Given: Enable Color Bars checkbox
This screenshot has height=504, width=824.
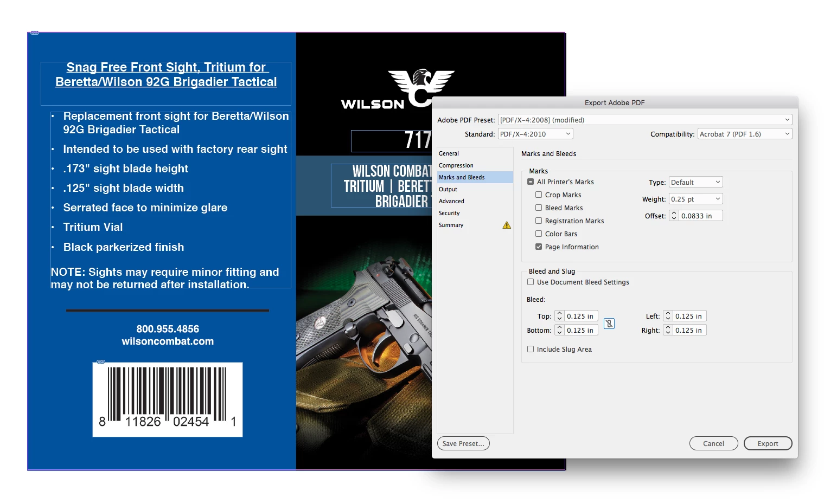Looking at the screenshot, I should click(539, 234).
